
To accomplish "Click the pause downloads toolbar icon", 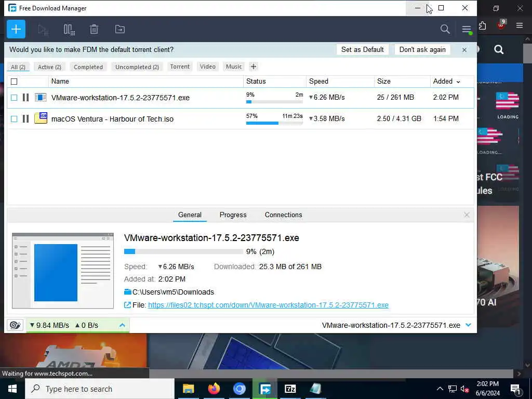I will click(x=69, y=30).
